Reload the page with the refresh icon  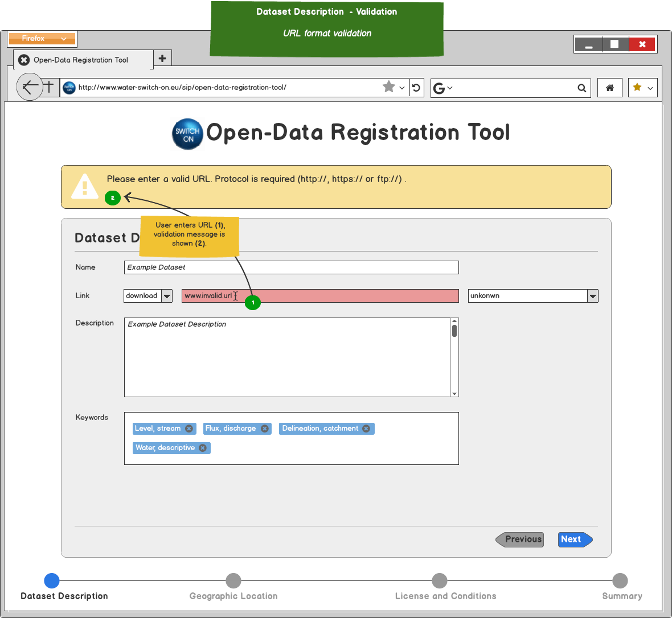click(416, 88)
